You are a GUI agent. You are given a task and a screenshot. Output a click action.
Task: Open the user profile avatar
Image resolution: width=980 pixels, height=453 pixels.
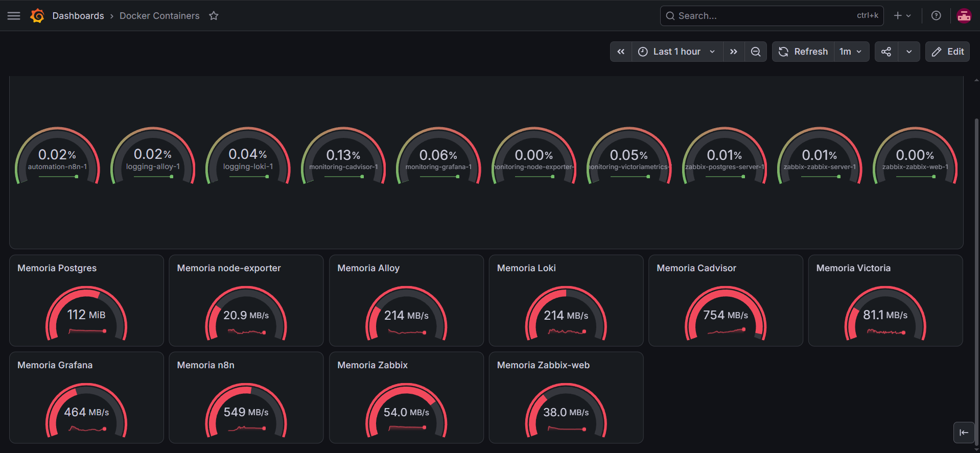tap(964, 16)
